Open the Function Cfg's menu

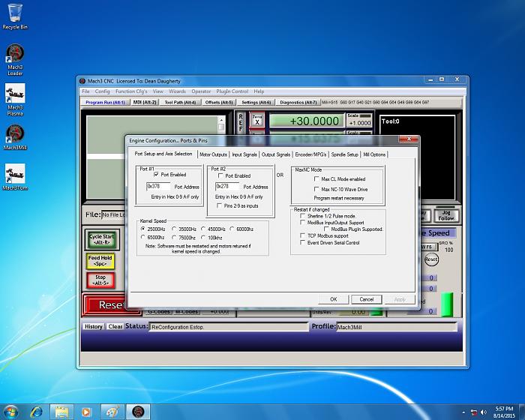tap(131, 91)
